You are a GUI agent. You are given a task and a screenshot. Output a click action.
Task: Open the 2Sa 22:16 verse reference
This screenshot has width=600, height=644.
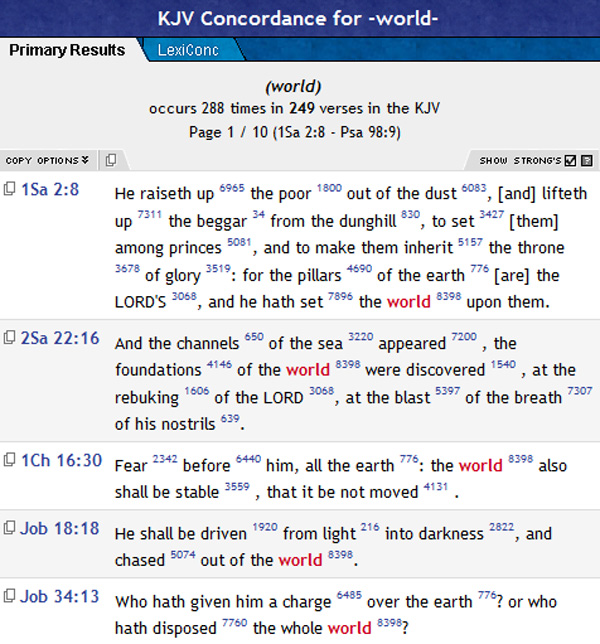(x=60, y=338)
